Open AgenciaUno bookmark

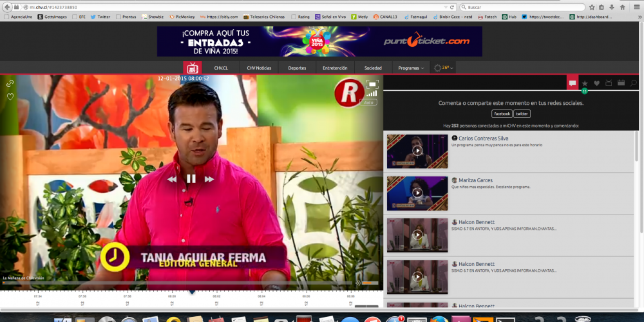(18, 17)
